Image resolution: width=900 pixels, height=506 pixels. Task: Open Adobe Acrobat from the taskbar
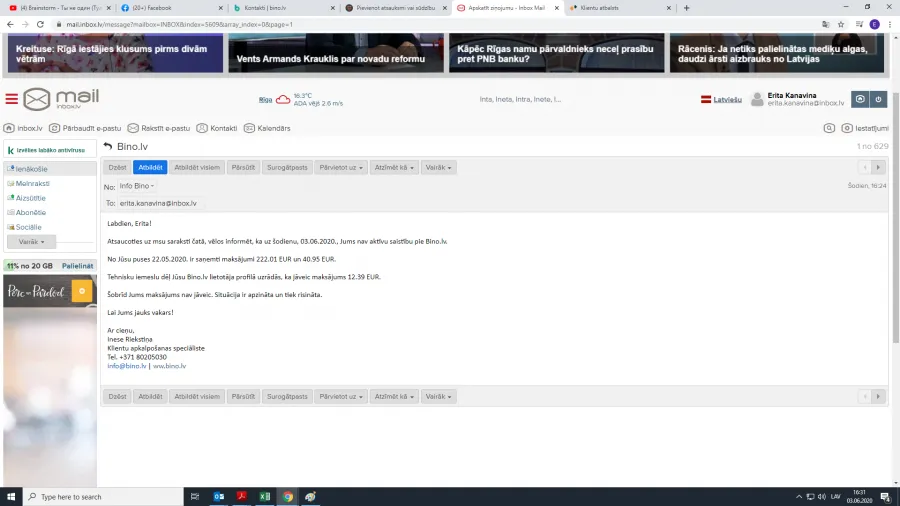pos(242,497)
